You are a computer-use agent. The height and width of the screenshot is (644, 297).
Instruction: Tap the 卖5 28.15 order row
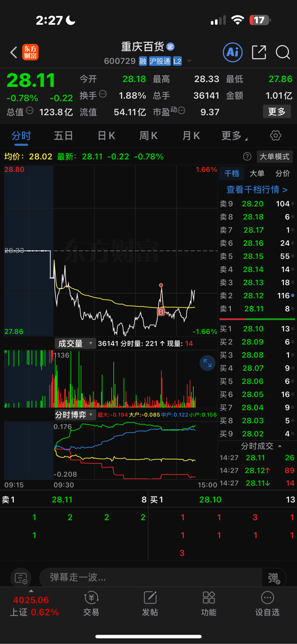pyautogui.click(x=257, y=256)
